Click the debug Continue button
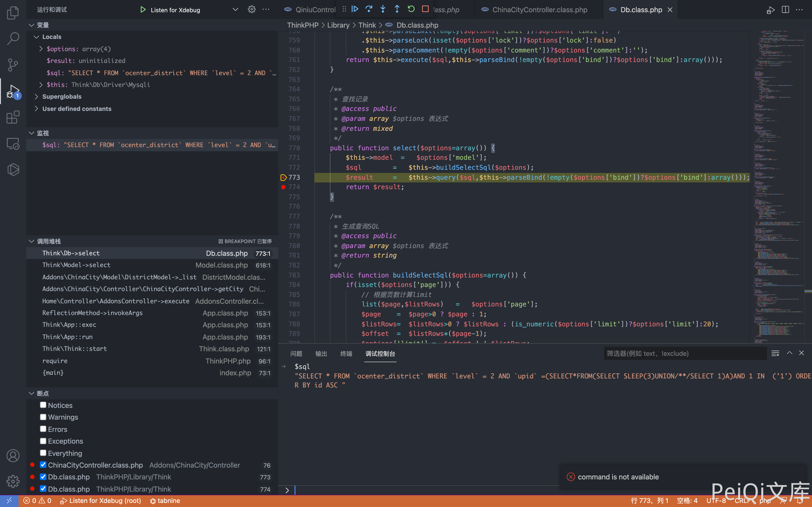 coord(355,9)
